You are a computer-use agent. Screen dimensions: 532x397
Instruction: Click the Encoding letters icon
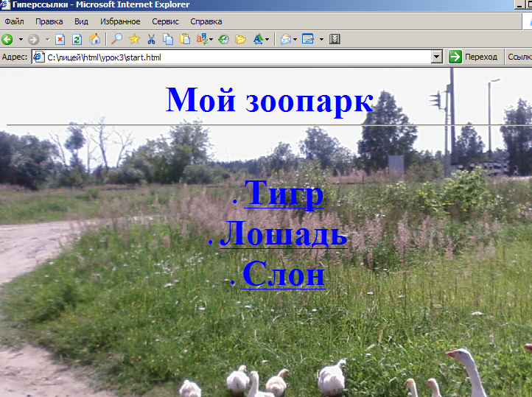click(x=202, y=39)
